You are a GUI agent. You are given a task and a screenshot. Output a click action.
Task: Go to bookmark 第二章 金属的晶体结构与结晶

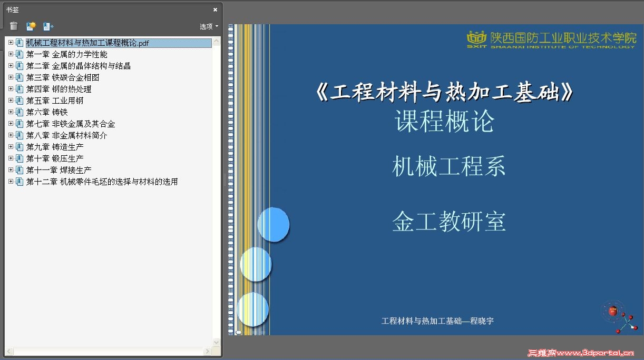(x=79, y=66)
